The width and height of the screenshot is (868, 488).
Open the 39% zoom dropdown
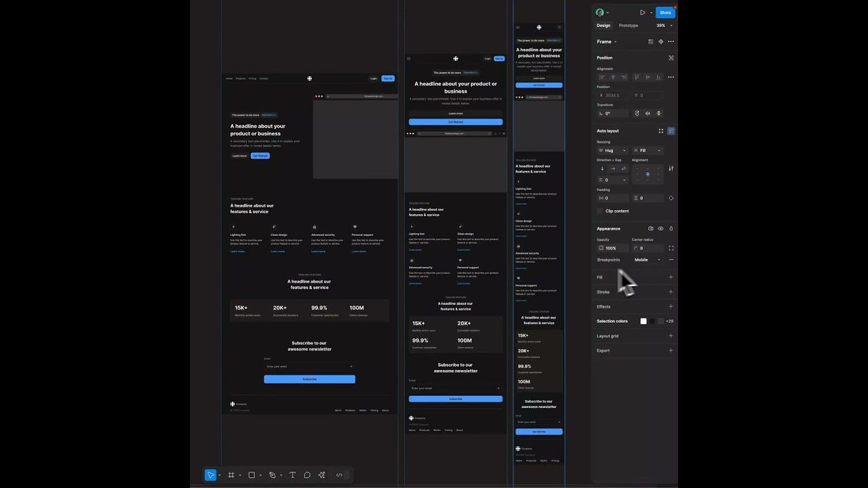coord(664,26)
